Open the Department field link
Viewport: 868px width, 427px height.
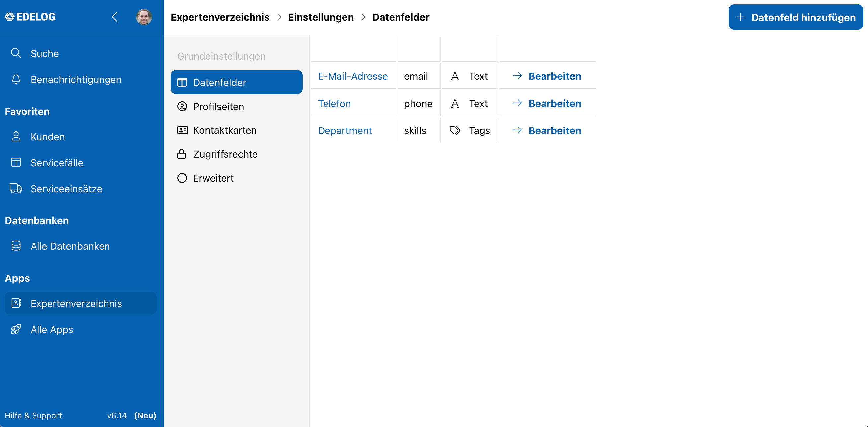click(x=345, y=130)
